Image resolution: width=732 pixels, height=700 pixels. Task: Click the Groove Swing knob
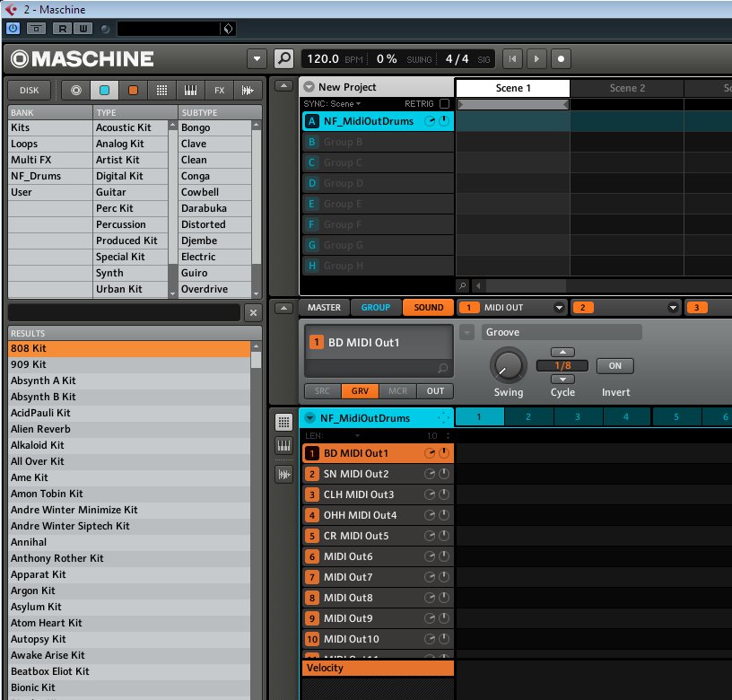[x=508, y=365]
